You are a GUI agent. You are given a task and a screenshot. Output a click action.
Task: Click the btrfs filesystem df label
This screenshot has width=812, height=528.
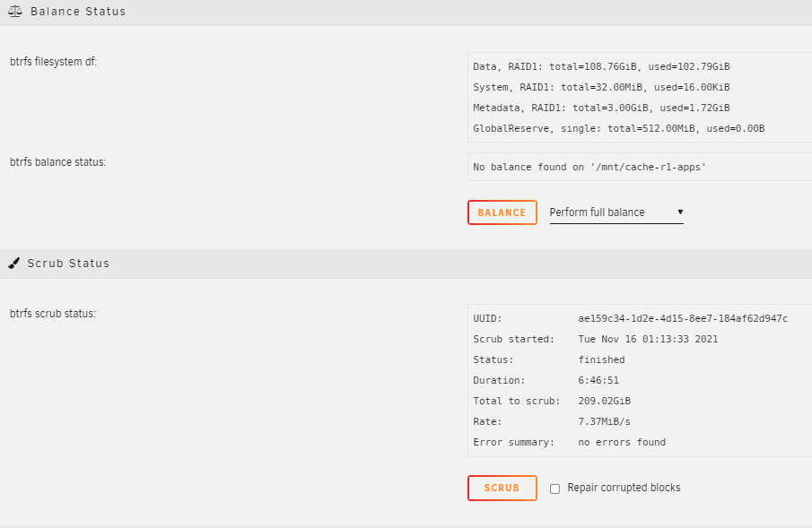pos(53,62)
